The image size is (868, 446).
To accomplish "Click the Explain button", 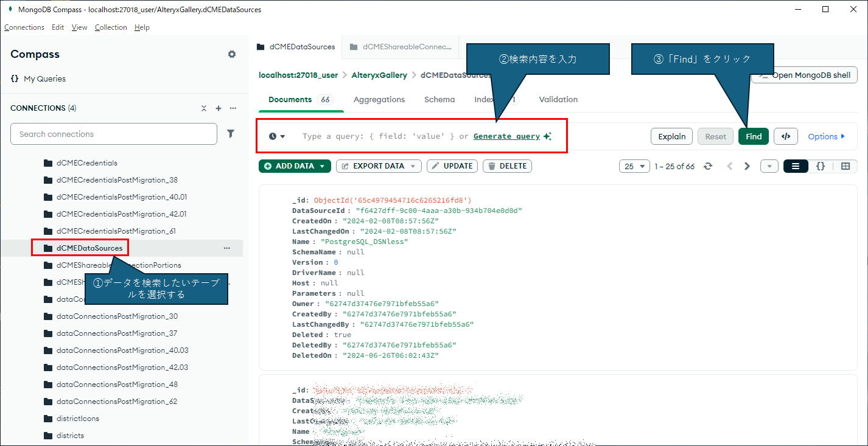I will tap(672, 136).
